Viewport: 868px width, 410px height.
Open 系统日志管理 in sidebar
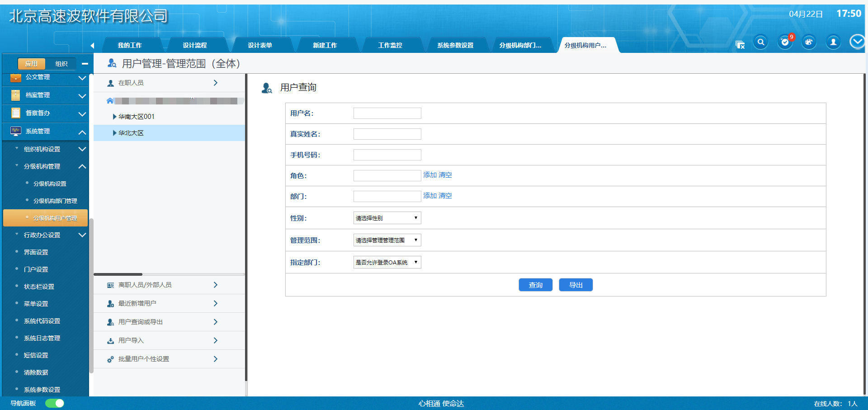click(42, 338)
